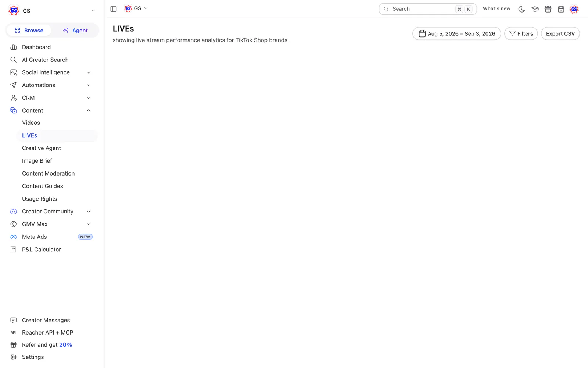Click the Dashboard bar chart icon
This screenshot has height=368, width=588.
(x=14, y=47)
